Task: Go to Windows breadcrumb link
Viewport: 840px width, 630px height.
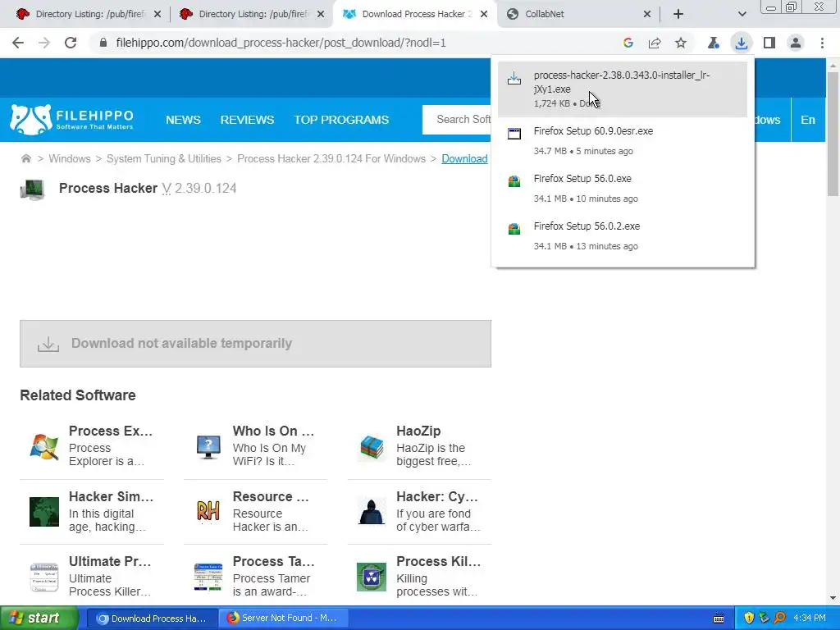Action: click(x=70, y=158)
